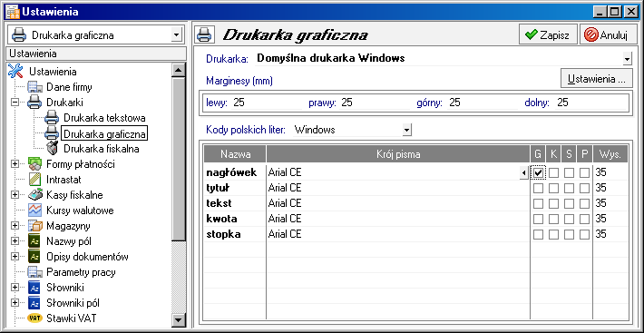Open Stawki VAT settings
This screenshot has height=333, width=644.
coord(72,318)
